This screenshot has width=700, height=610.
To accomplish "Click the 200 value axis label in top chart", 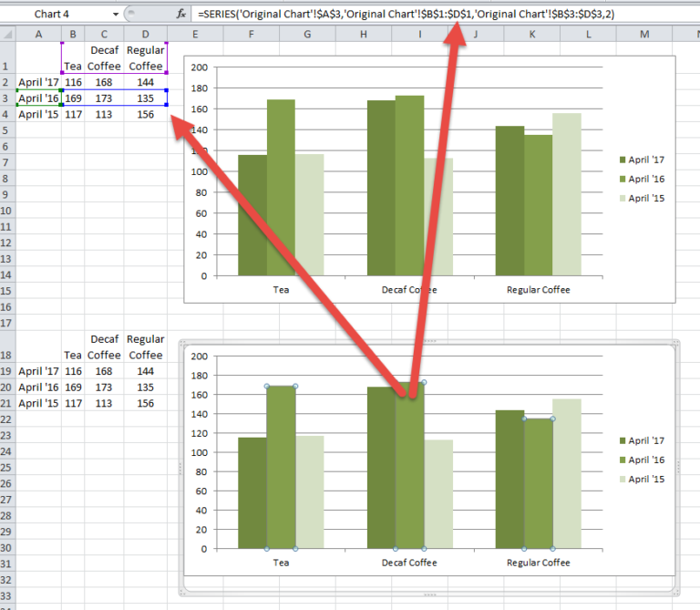I will click(199, 67).
